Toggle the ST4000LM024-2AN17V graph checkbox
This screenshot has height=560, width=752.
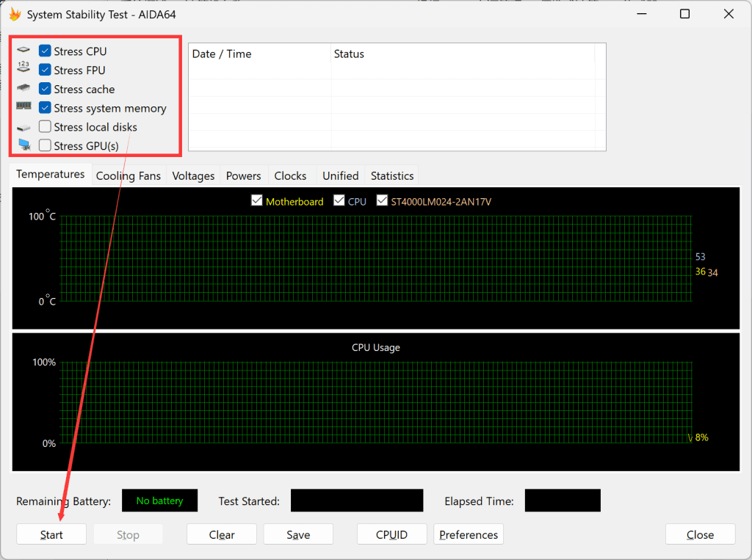point(382,200)
